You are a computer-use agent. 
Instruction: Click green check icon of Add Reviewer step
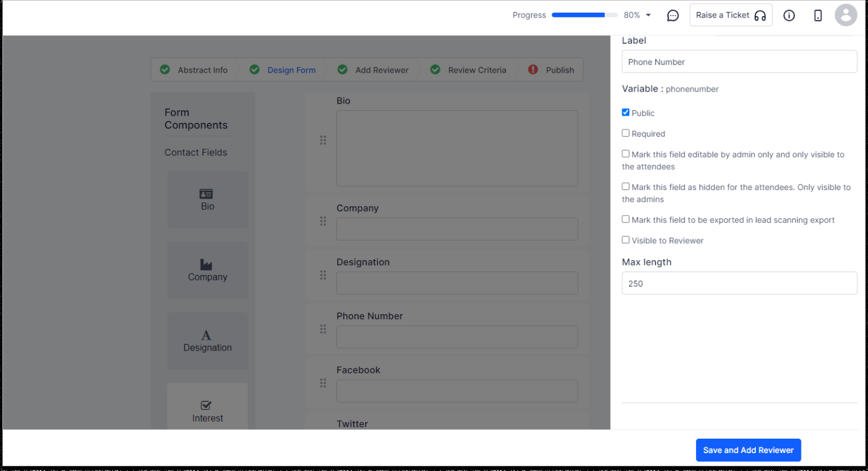[x=342, y=70]
